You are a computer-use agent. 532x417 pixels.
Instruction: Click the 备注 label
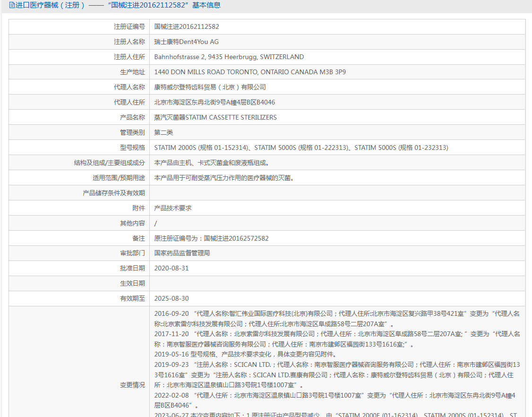139,238
